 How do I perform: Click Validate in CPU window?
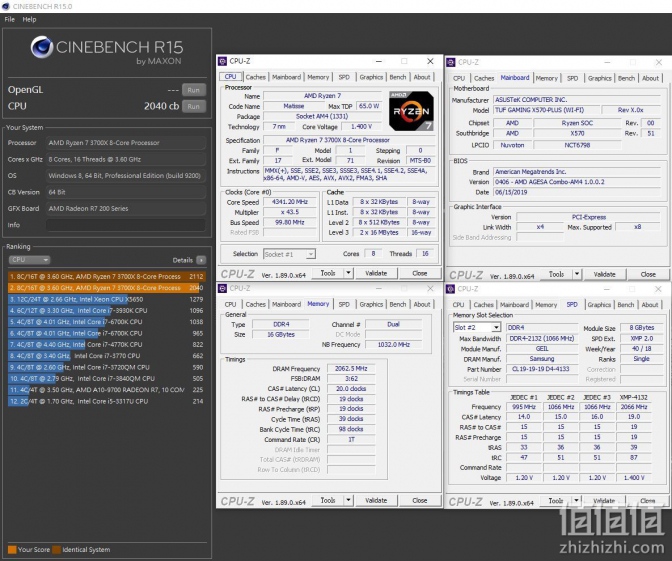click(x=376, y=273)
